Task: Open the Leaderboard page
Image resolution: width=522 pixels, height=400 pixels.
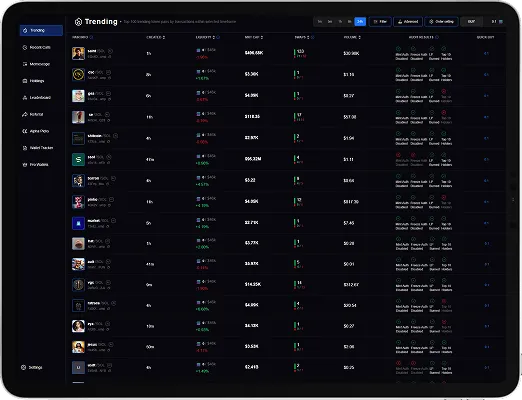Action: [37, 98]
